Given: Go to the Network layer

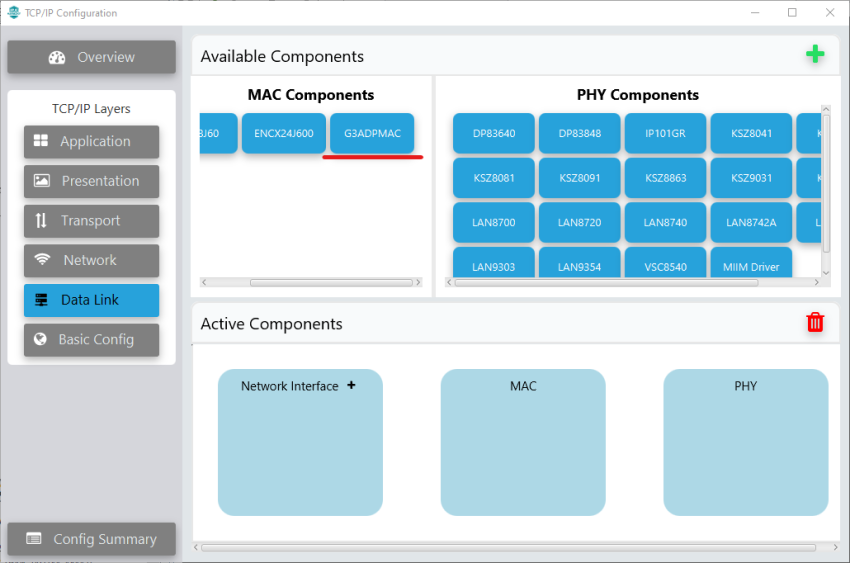Looking at the screenshot, I should coord(91,260).
